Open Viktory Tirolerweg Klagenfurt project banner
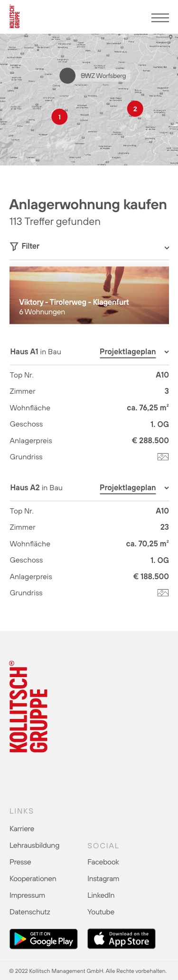 click(x=89, y=295)
